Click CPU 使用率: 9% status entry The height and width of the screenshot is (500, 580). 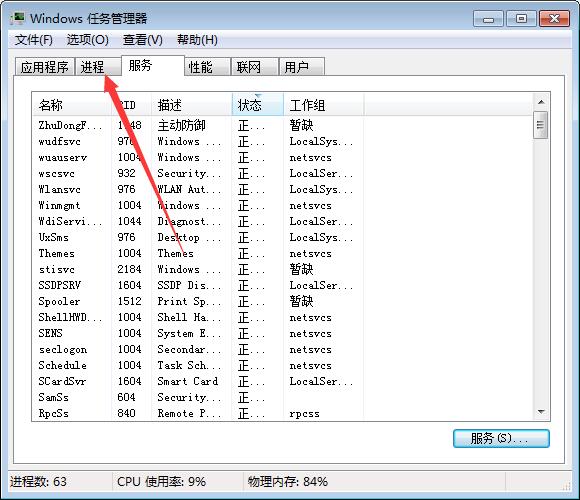click(x=161, y=482)
